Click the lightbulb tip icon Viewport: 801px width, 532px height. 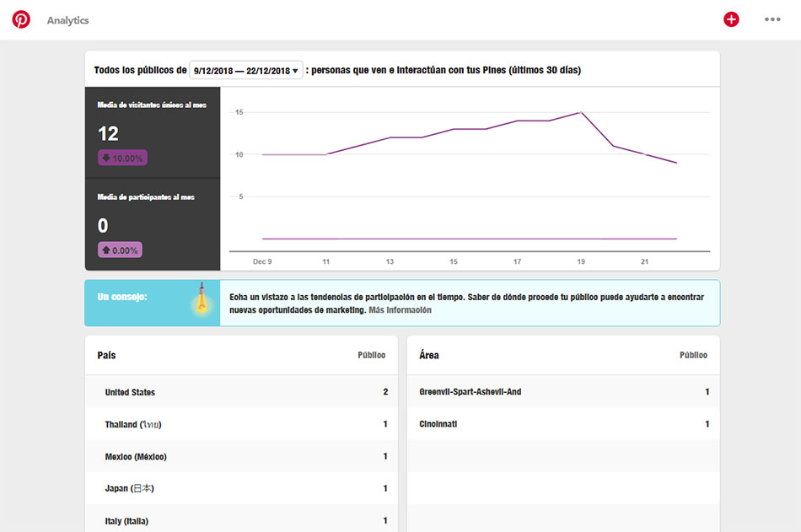pyautogui.click(x=202, y=300)
